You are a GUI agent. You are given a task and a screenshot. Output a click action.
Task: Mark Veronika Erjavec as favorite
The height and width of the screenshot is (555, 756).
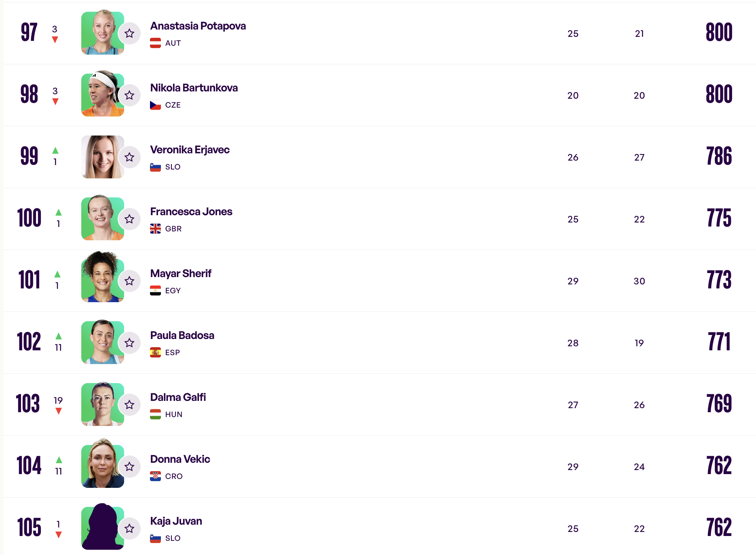[129, 157]
